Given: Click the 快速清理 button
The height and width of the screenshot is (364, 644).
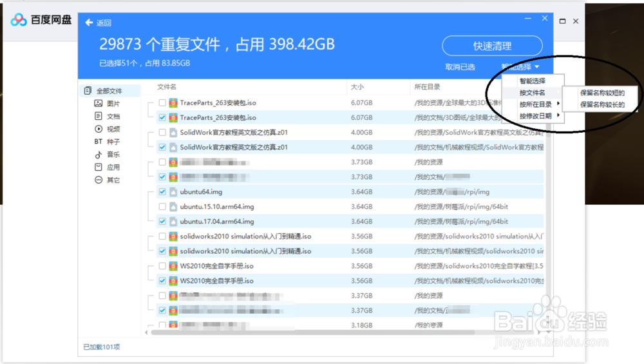Looking at the screenshot, I should (x=492, y=46).
